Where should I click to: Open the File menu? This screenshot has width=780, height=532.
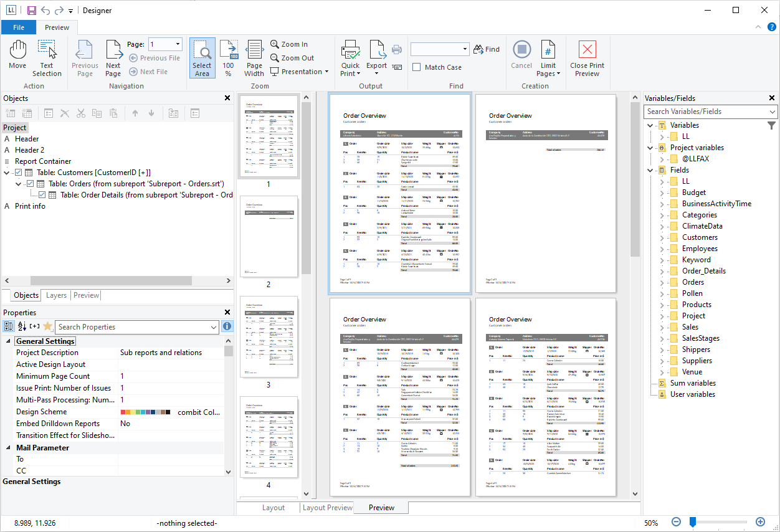coord(19,27)
